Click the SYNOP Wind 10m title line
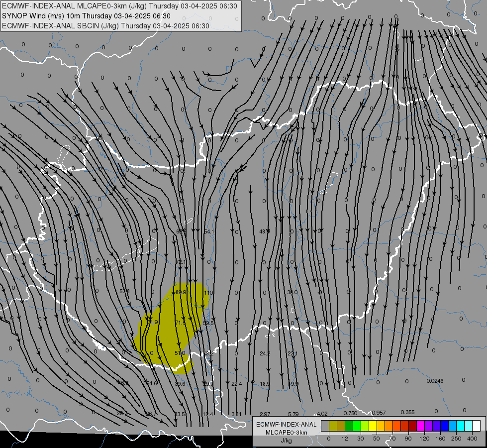 (87, 16)
